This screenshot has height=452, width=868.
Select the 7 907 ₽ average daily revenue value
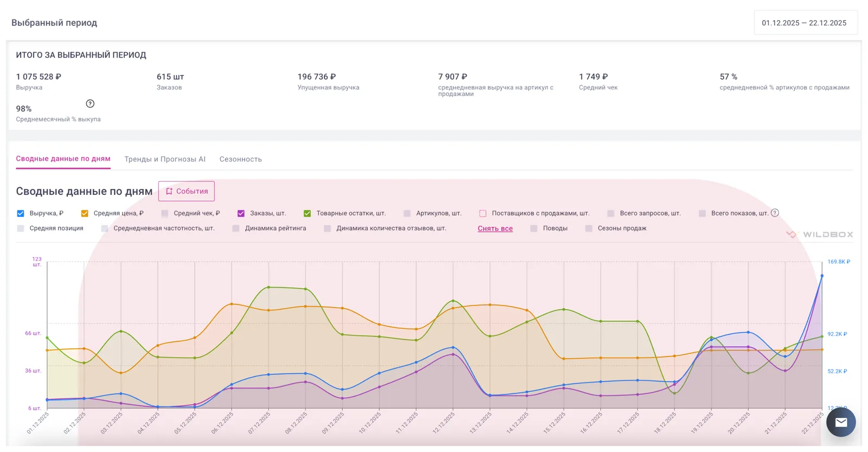[452, 77]
